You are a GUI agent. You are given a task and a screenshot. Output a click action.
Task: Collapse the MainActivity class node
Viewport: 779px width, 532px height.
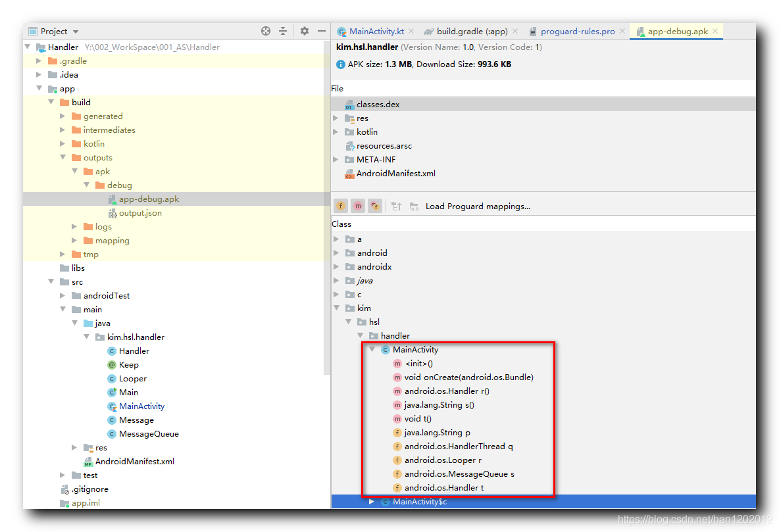click(x=372, y=349)
